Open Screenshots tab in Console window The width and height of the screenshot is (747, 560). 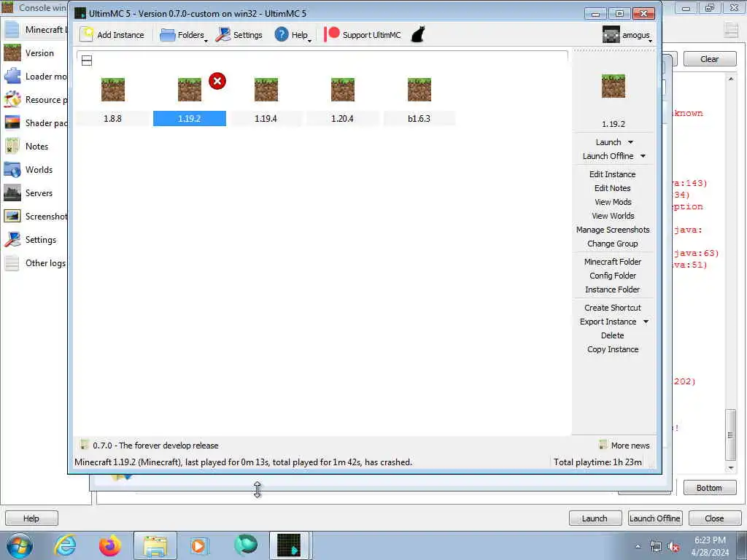pyautogui.click(x=34, y=216)
